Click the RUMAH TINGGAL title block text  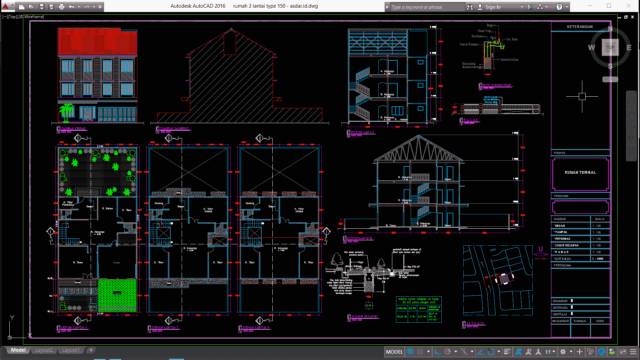(x=580, y=172)
